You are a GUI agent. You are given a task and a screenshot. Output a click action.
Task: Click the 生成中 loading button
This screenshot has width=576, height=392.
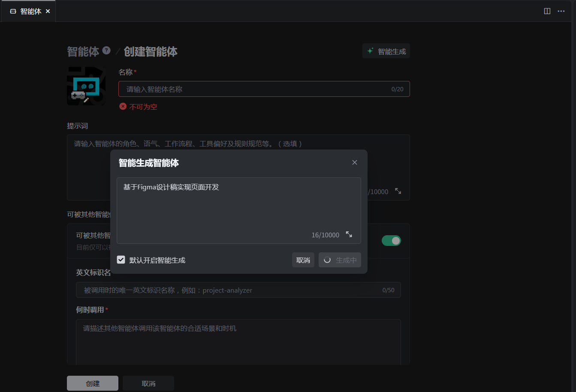pos(339,260)
